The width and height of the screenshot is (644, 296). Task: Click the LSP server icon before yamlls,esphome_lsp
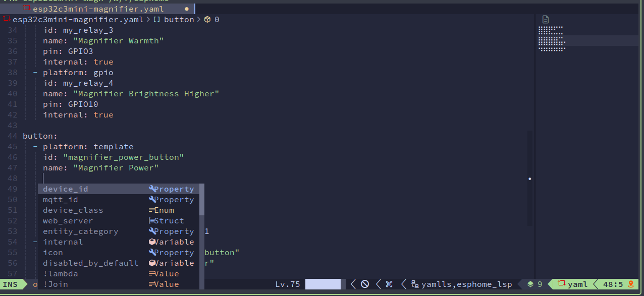(x=414, y=284)
